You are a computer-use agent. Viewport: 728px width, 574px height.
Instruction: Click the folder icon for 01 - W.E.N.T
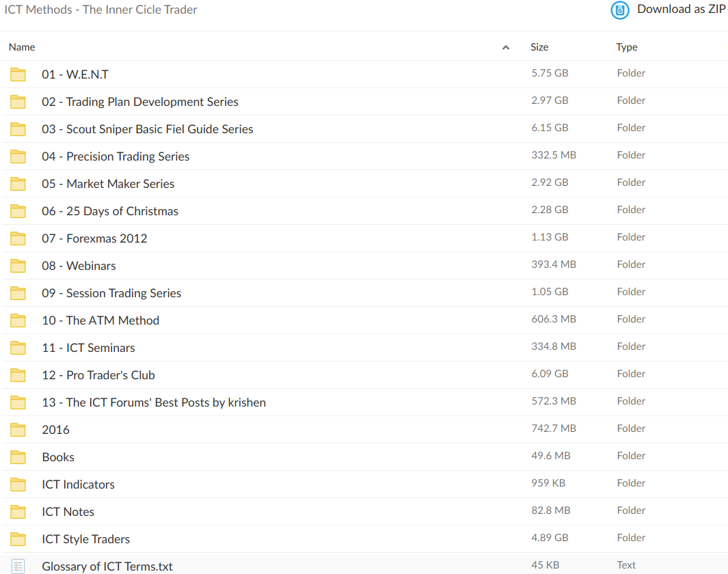[18, 74]
